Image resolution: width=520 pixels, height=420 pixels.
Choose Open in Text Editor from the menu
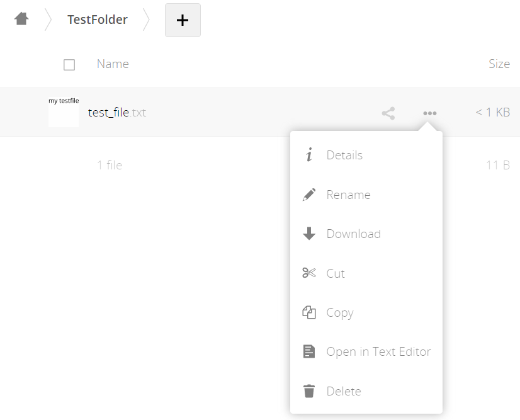(x=378, y=351)
